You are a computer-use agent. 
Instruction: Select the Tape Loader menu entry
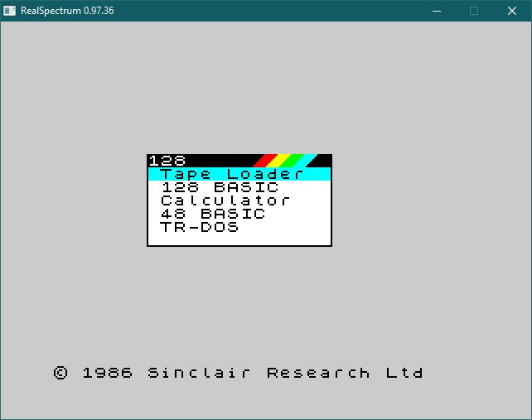tap(239, 174)
